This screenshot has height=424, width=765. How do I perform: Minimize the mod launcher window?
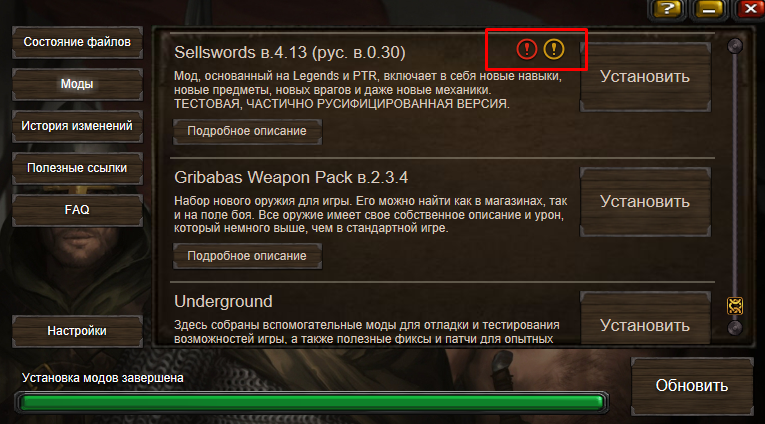(x=708, y=9)
